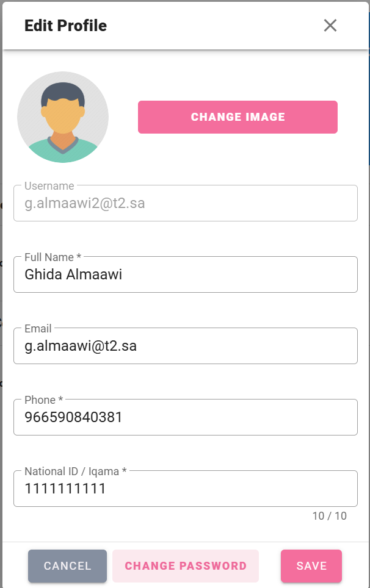This screenshot has height=588, width=370.
Task: Click the required asterisk beside the Phone label
Action: [x=60, y=399]
